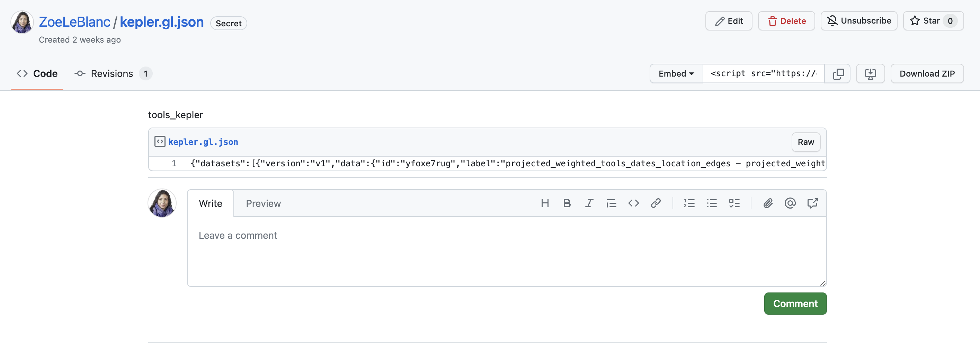Add a task list
Image resolution: width=980 pixels, height=359 pixels.
click(734, 203)
